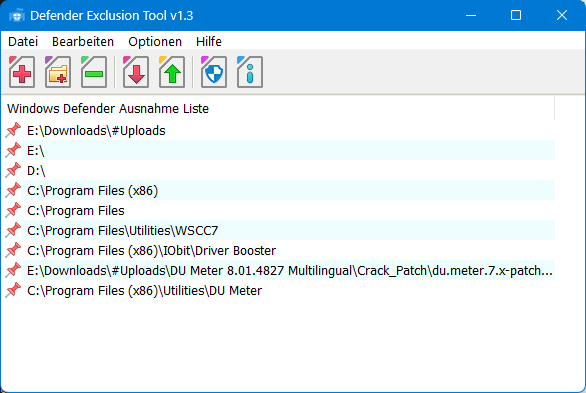Click the pin icon beside D:\
586x393 pixels.
13,170
